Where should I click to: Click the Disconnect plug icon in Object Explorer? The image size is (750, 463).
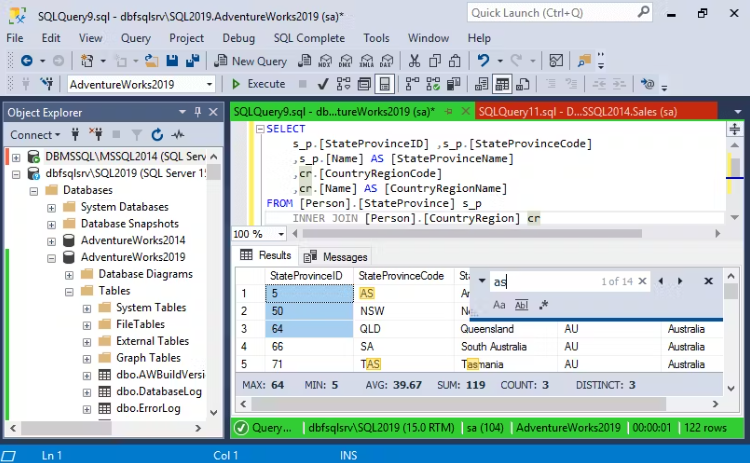click(96, 135)
